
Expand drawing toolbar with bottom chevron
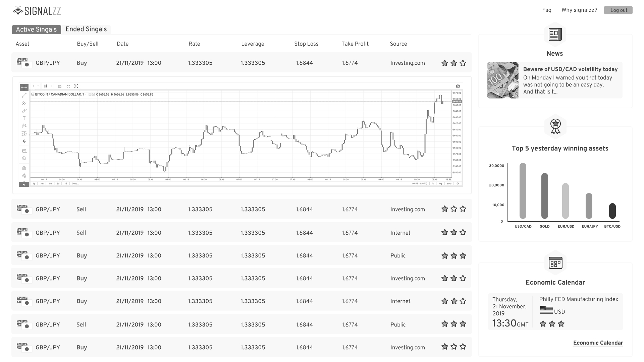click(x=24, y=184)
